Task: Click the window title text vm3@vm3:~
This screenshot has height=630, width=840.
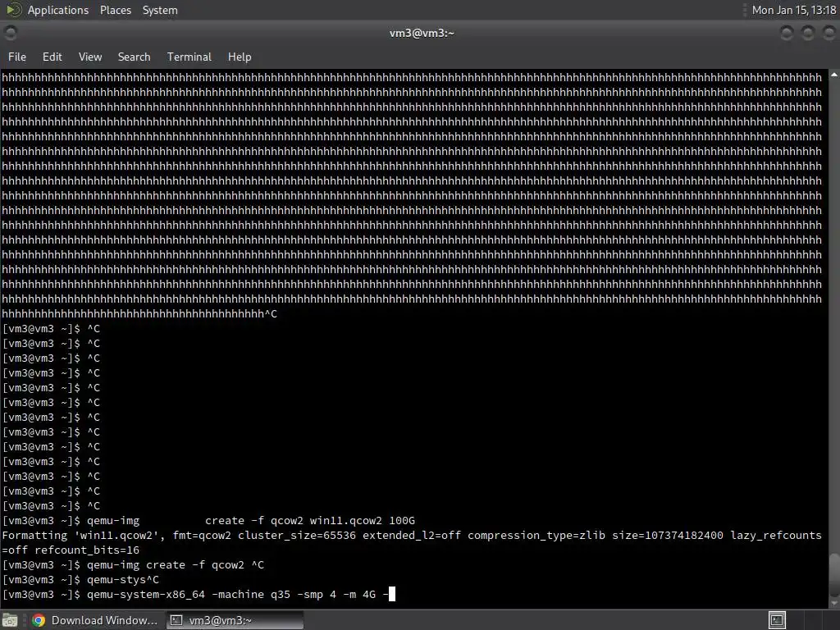Action: pos(422,33)
